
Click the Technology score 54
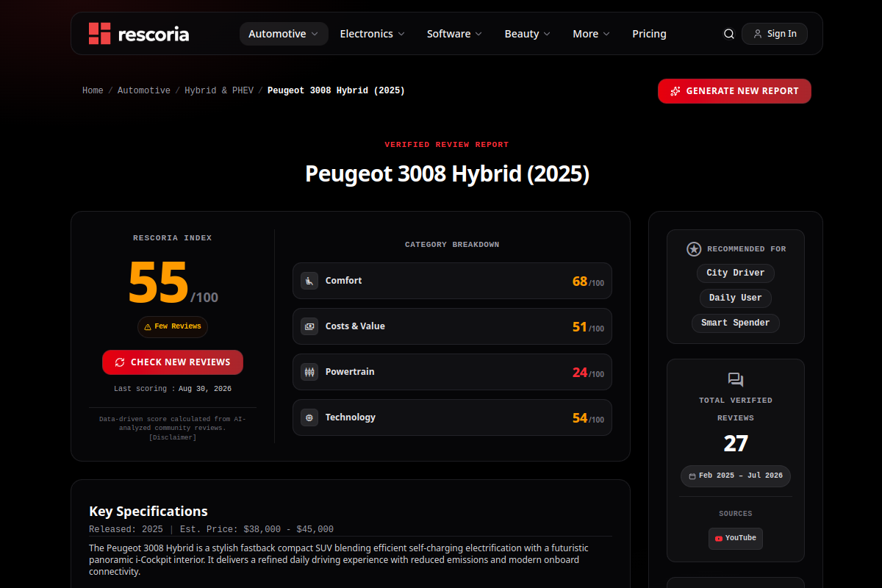tap(580, 418)
